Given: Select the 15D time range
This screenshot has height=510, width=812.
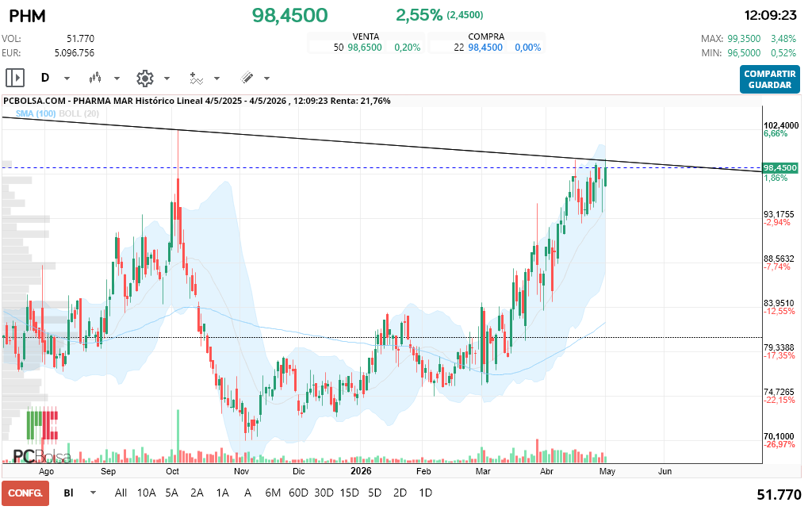Looking at the screenshot, I should (x=349, y=493).
